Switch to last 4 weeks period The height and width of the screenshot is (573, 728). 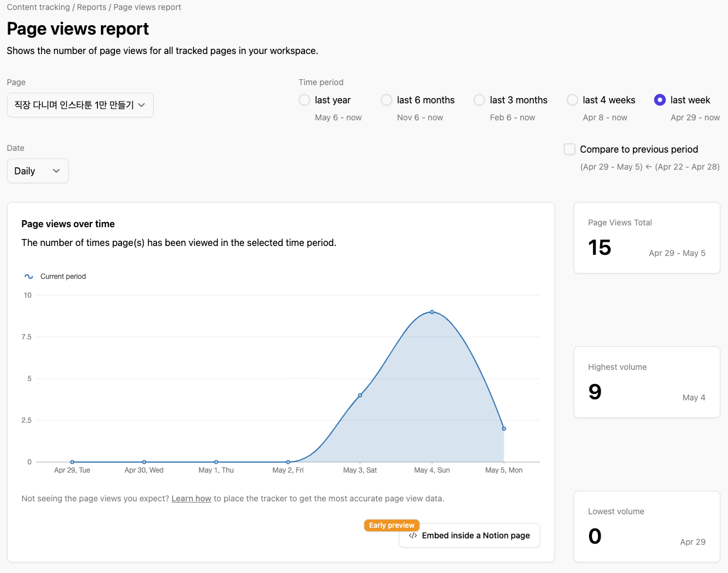click(x=573, y=100)
